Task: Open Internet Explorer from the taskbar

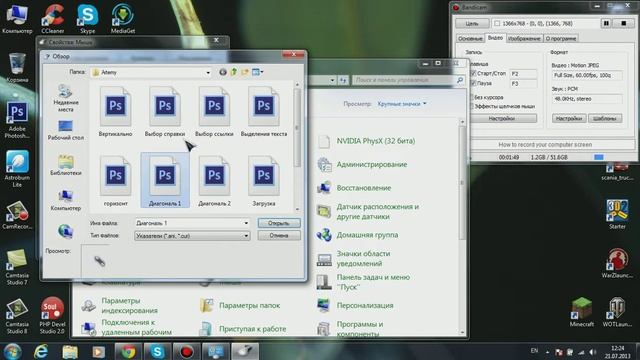Action: [x=41, y=351]
